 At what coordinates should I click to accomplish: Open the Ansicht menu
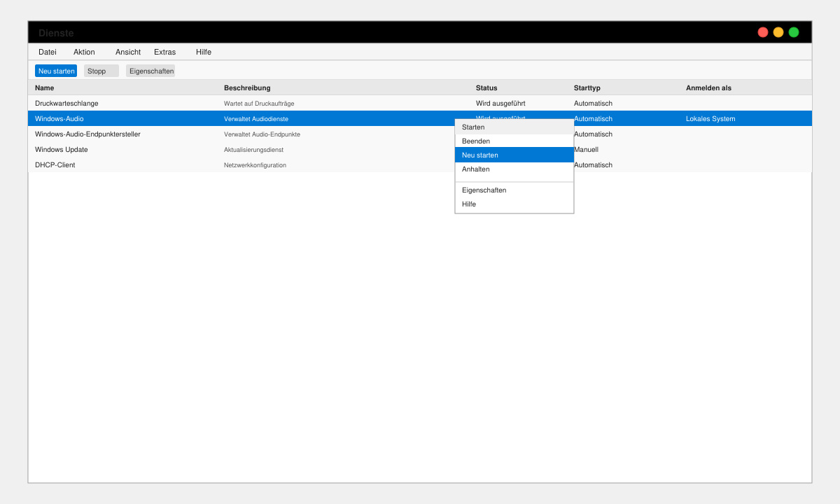tap(128, 52)
